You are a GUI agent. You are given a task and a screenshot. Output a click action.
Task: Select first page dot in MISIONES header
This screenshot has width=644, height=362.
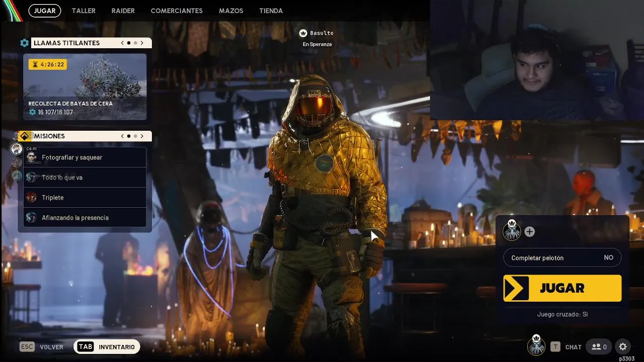point(129,136)
